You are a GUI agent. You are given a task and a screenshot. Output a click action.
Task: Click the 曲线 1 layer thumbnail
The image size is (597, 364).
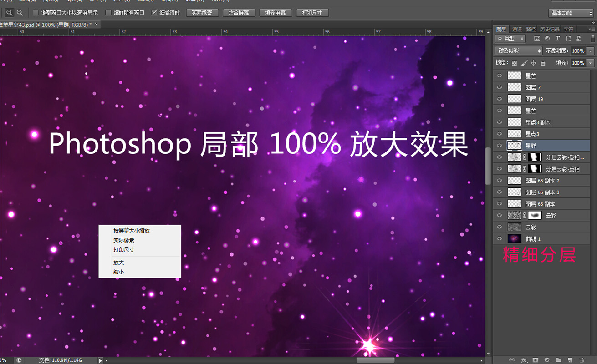[x=514, y=238]
